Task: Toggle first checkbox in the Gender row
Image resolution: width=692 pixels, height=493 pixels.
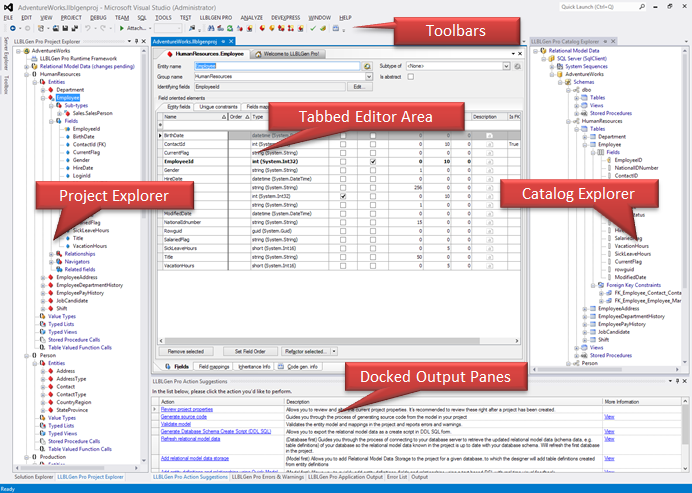Action: coord(343,170)
